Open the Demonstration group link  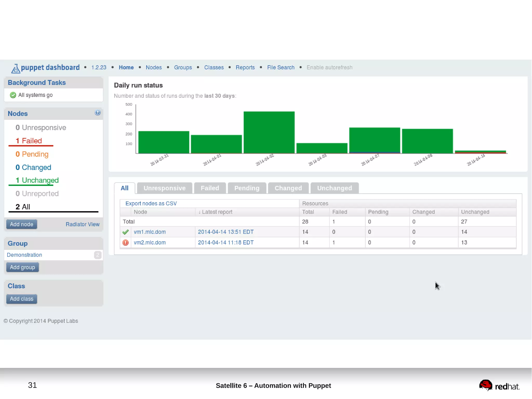24,255
